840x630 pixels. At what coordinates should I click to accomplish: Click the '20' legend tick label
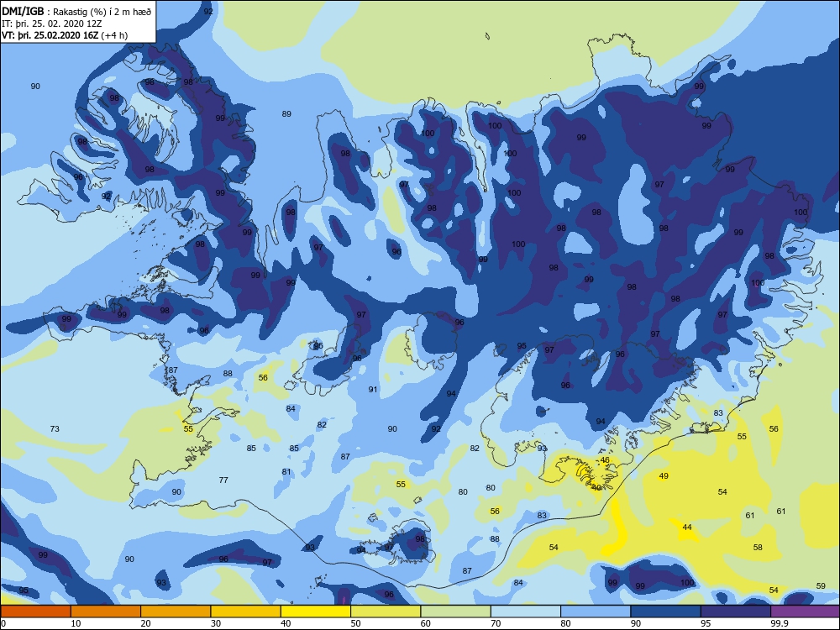coord(145,623)
